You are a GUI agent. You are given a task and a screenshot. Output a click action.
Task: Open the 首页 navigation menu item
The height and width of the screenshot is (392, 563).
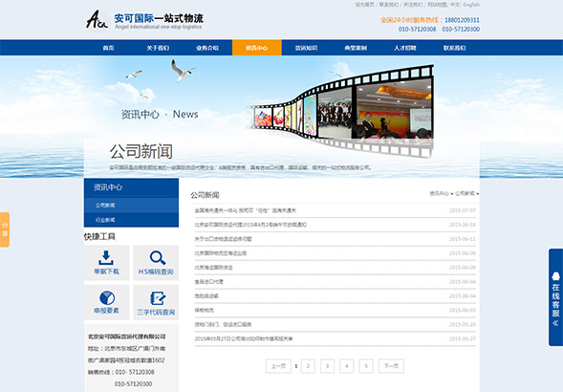pyautogui.click(x=108, y=48)
